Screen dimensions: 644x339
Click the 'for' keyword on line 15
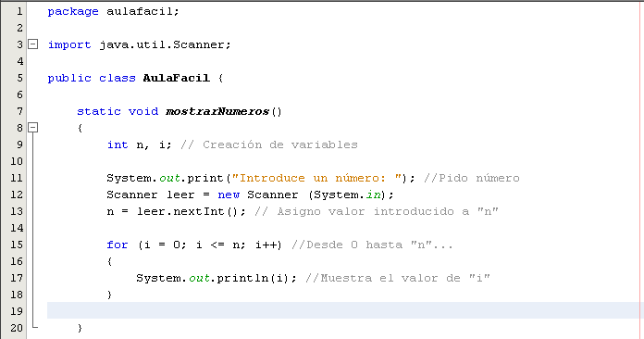(x=118, y=245)
